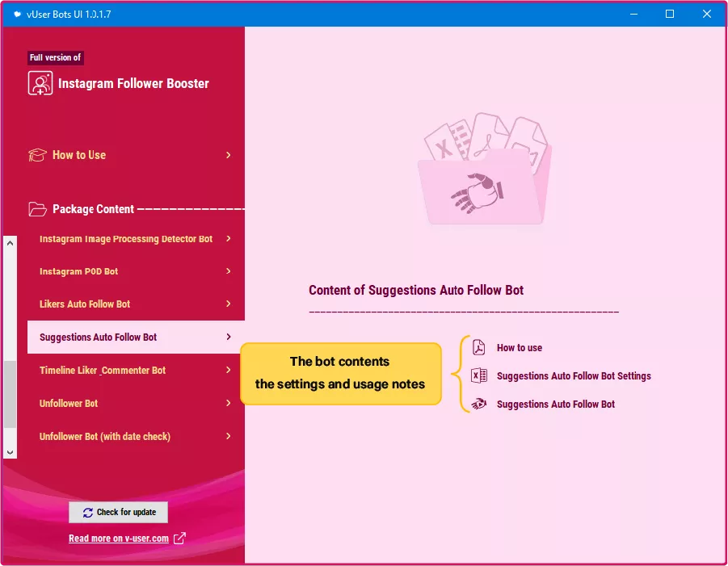Click the Package Content heading

(x=93, y=209)
